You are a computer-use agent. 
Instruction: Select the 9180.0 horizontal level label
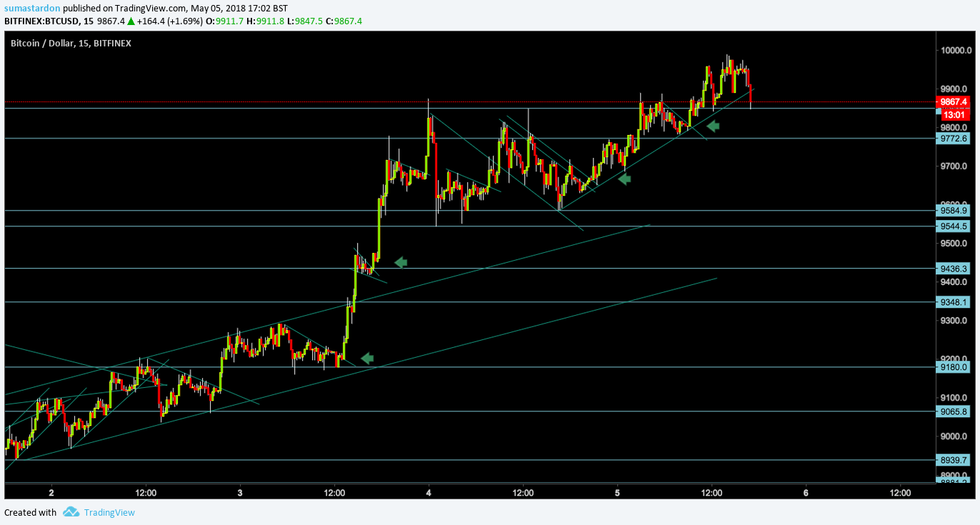pyautogui.click(x=954, y=367)
